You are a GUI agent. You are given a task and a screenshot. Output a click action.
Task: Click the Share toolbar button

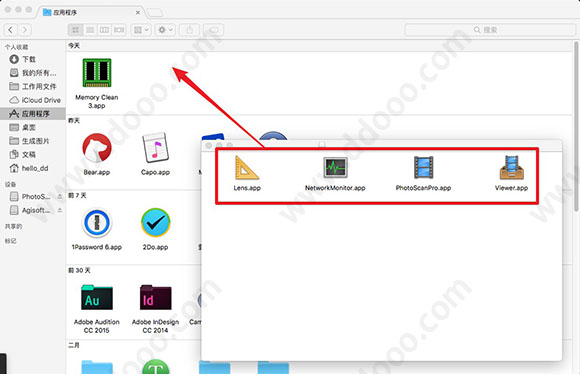[189, 30]
